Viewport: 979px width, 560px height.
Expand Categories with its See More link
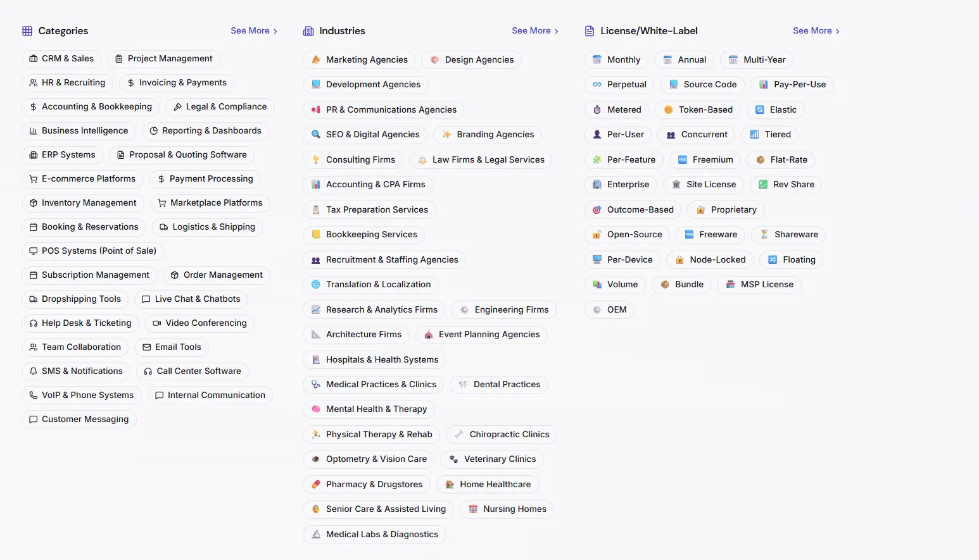[254, 30]
